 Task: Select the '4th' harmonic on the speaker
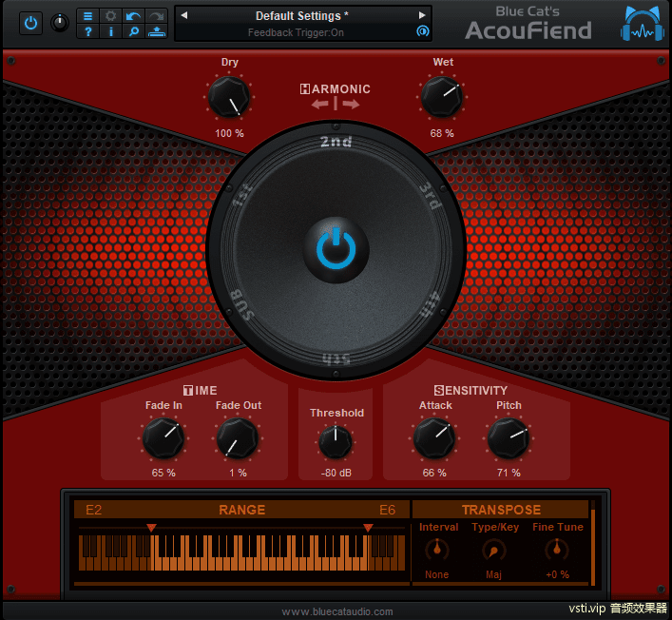pos(430,304)
